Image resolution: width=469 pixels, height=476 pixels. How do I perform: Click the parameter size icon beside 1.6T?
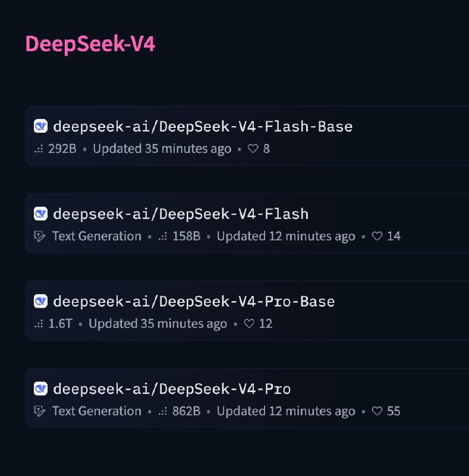[x=39, y=324]
